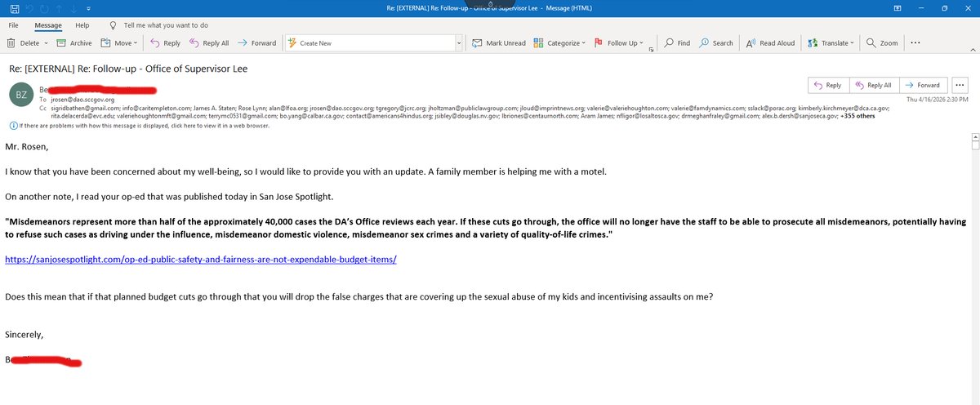Screen dimensions: 980x405
Task: Click the date Thu 4/16/2026 2:30 PM
Action: coord(938,99)
